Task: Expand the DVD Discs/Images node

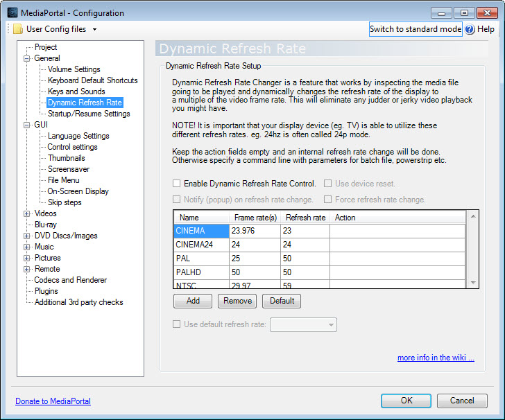Action: coord(27,236)
